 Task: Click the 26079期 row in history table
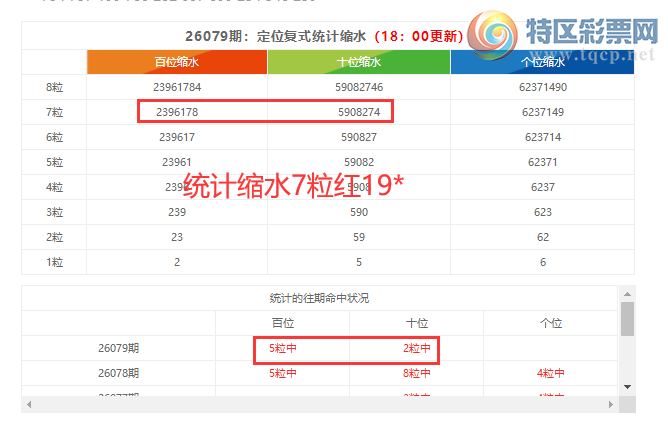pos(320,348)
